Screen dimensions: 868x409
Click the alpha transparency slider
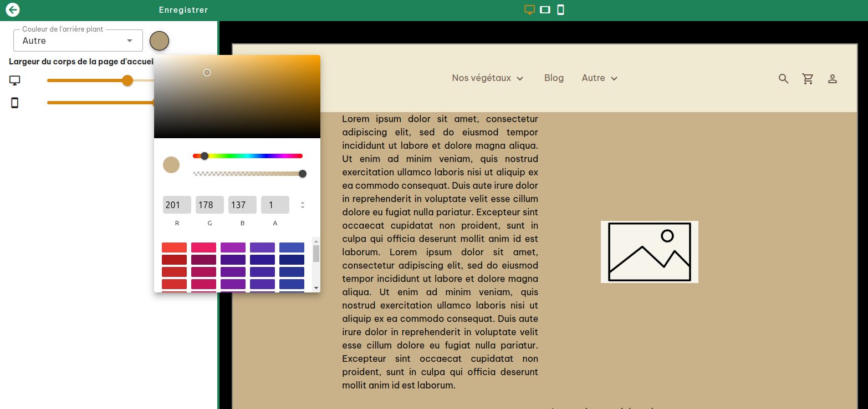249,174
